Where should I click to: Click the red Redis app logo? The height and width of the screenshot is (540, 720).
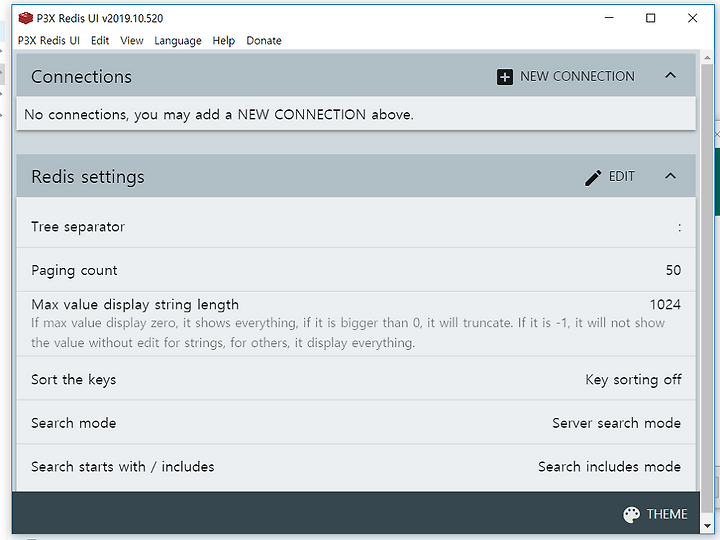point(25,18)
